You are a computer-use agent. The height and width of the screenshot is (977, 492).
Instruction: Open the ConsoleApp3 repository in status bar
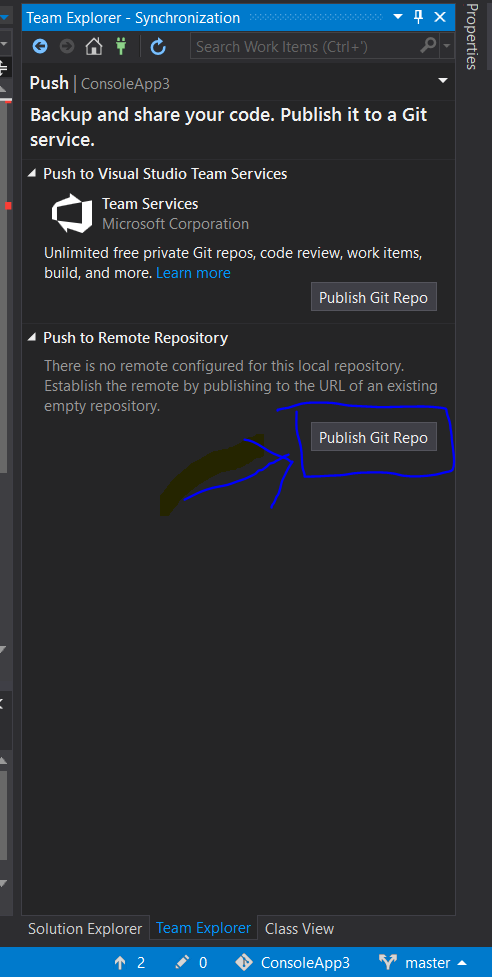293,963
